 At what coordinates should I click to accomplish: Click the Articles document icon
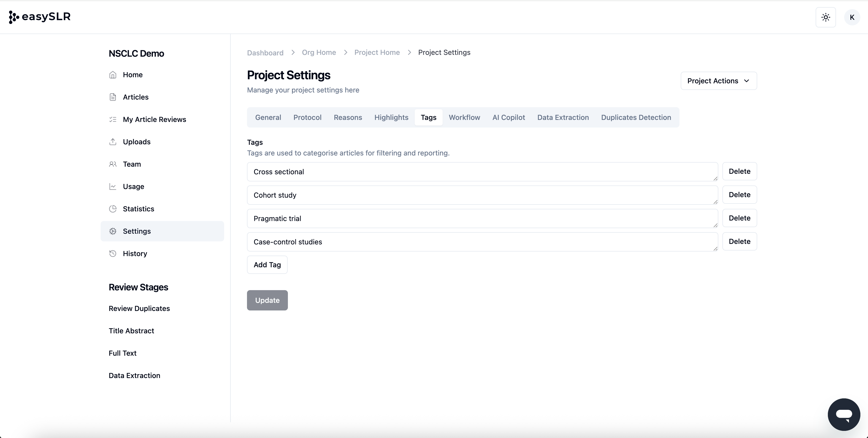click(113, 97)
